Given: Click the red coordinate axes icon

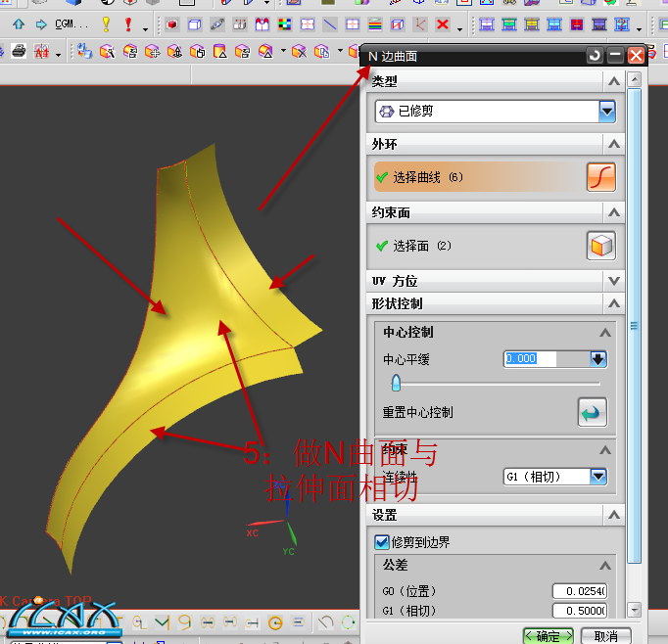Looking at the screenshot, I should point(420,24).
